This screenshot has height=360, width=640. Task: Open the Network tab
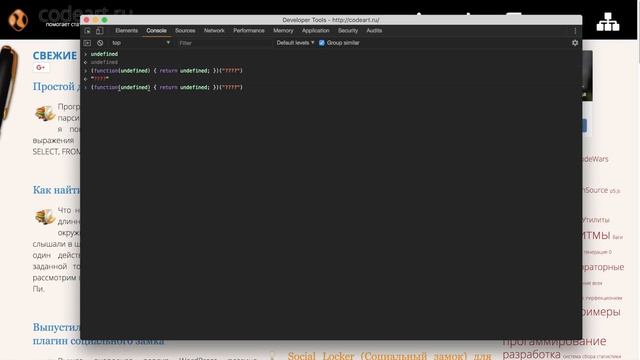point(214,31)
